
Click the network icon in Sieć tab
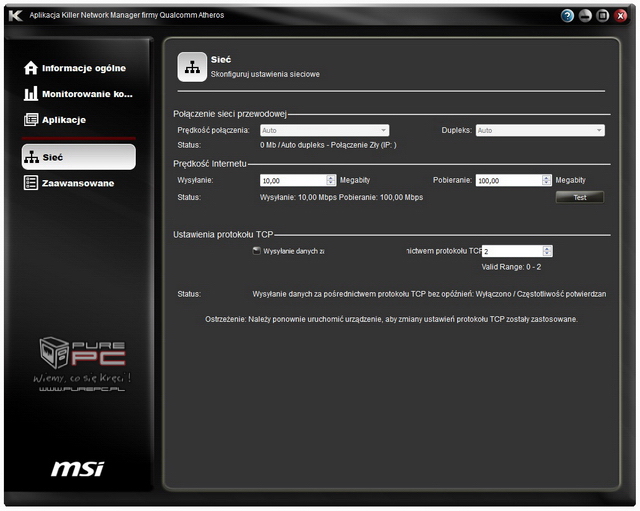point(31,157)
